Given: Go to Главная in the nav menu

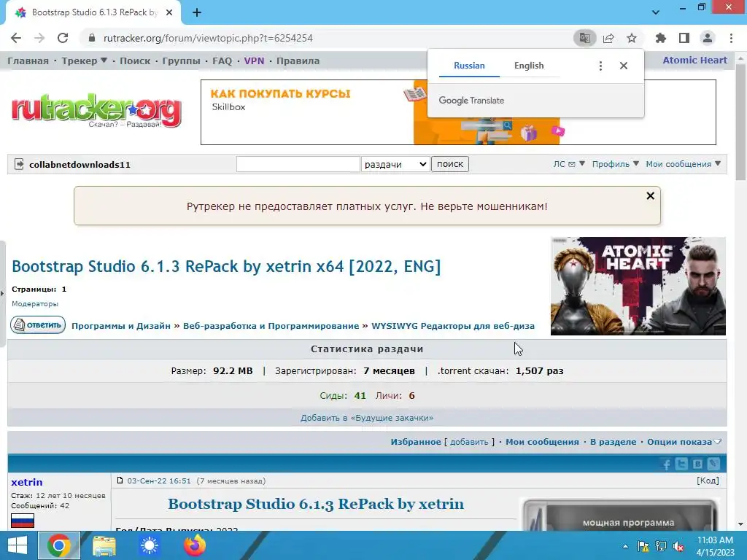Looking at the screenshot, I should [x=28, y=61].
